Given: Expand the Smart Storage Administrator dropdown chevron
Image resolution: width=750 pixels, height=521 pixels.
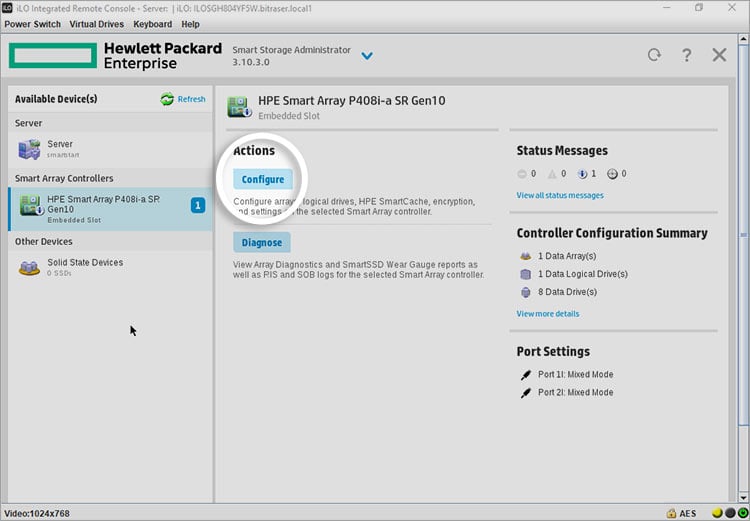Looking at the screenshot, I should pos(367,56).
